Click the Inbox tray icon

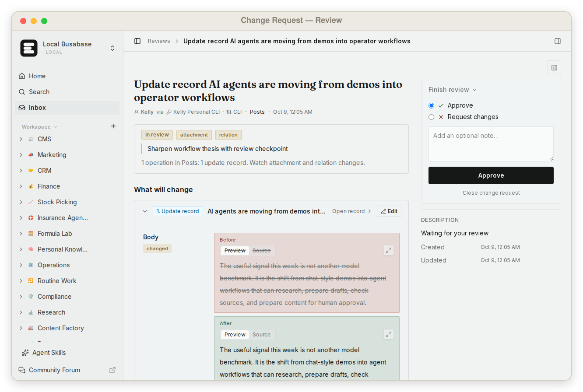click(22, 108)
